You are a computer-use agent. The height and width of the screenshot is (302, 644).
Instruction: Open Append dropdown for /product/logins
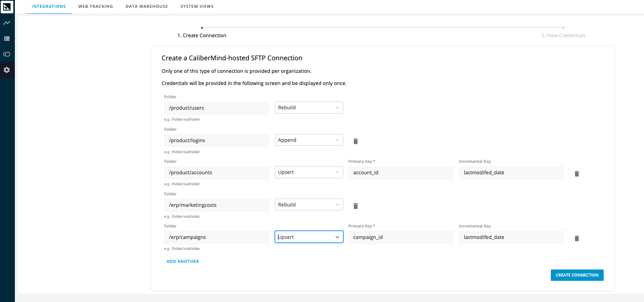click(309, 140)
